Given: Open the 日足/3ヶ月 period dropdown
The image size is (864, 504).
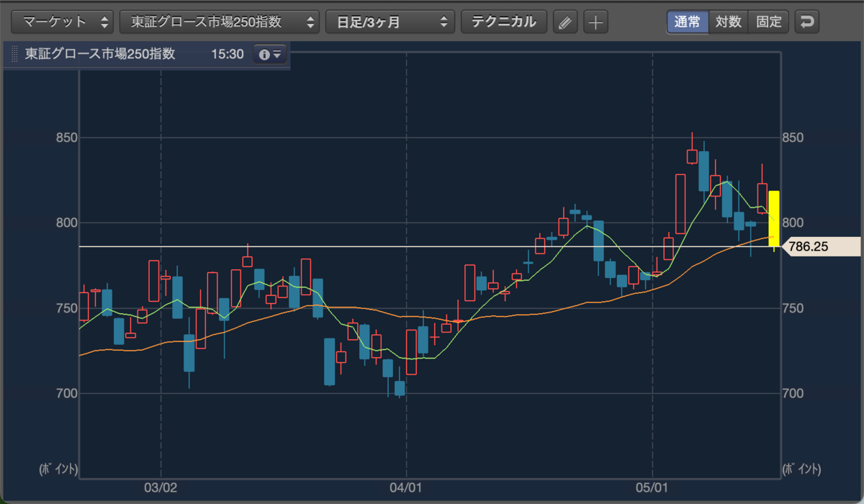Looking at the screenshot, I should [x=390, y=22].
